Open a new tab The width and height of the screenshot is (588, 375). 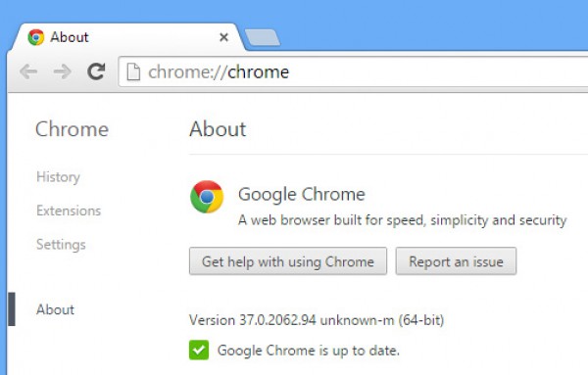(262, 37)
